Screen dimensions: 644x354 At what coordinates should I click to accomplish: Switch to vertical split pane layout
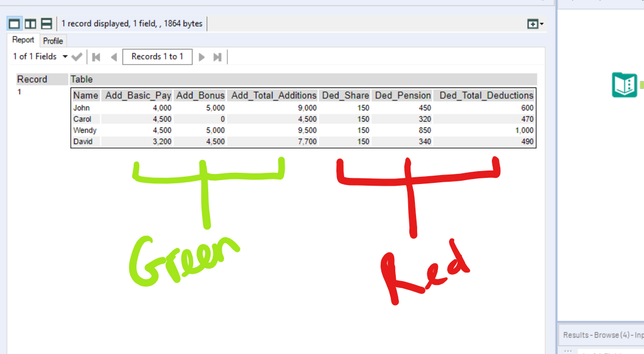(30, 23)
